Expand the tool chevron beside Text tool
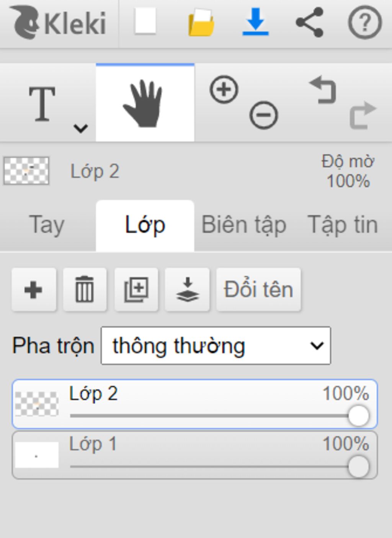The width and height of the screenshot is (392, 538). coord(81,128)
